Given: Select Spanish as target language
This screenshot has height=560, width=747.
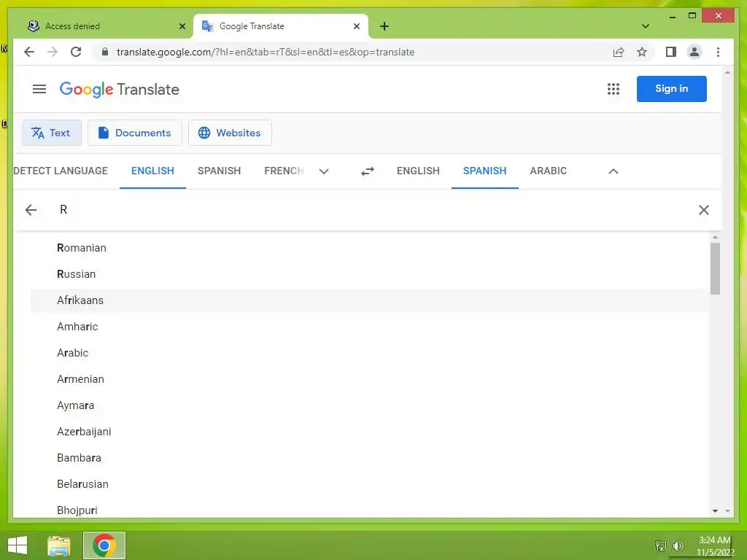Looking at the screenshot, I should point(484,171).
